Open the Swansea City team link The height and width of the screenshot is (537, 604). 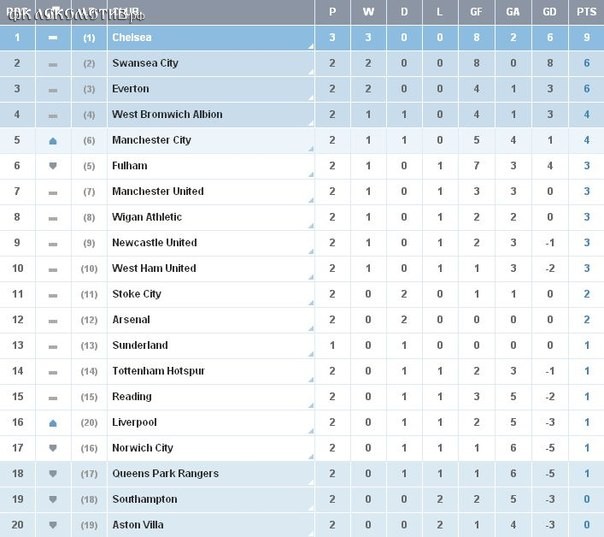point(145,63)
